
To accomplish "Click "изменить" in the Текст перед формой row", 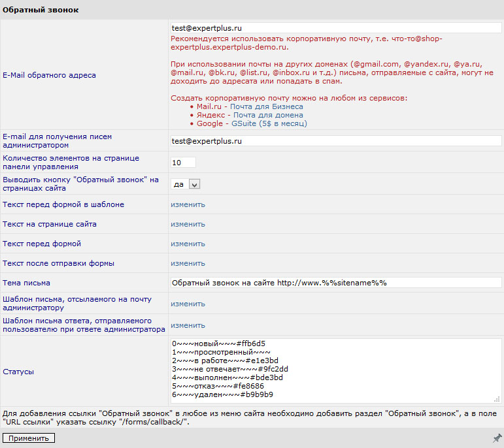I will click(188, 244).
